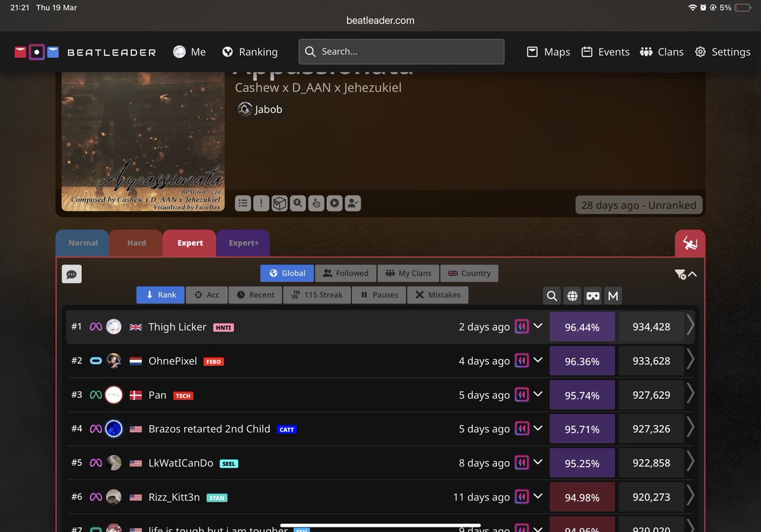Open OhnePixel's replay icon

(x=522, y=361)
